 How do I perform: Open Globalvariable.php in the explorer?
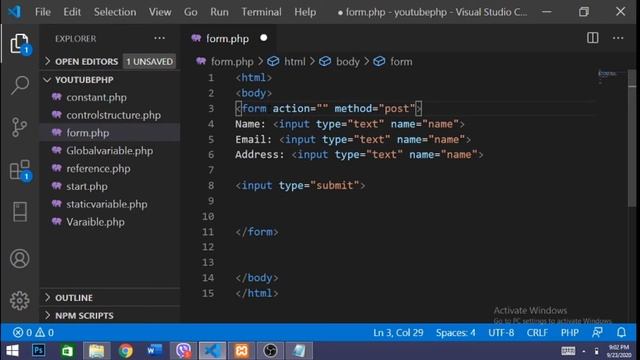pos(110,151)
